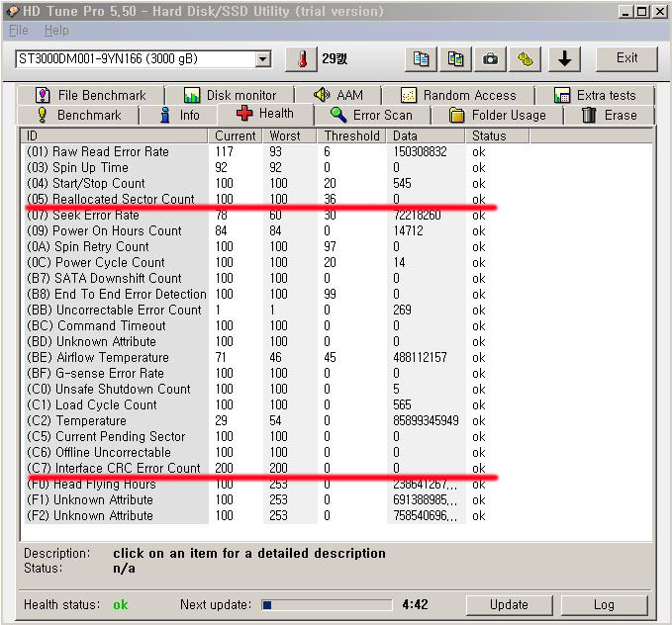Image resolution: width=672 pixels, height=625 pixels.
Task: Sort by the Current column header
Action: point(236,135)
